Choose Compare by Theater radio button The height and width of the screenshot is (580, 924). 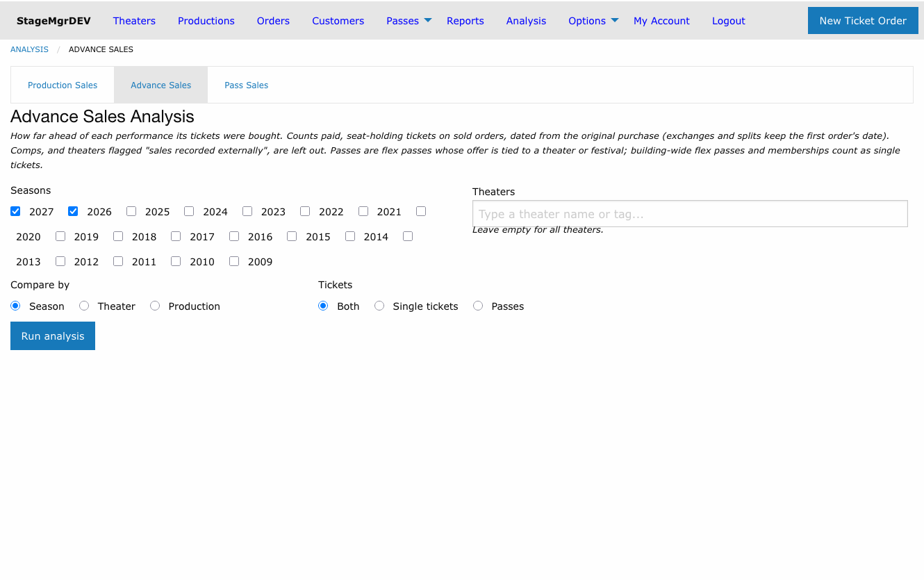[x=84, y=306]
